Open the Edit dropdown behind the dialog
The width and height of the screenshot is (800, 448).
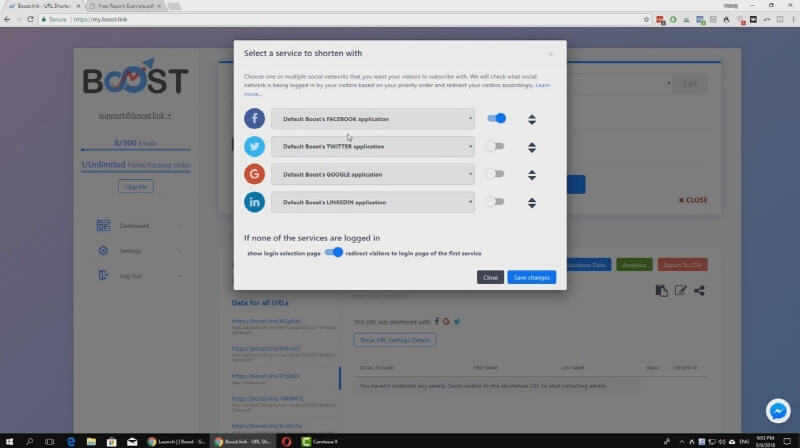click(690, 83)
